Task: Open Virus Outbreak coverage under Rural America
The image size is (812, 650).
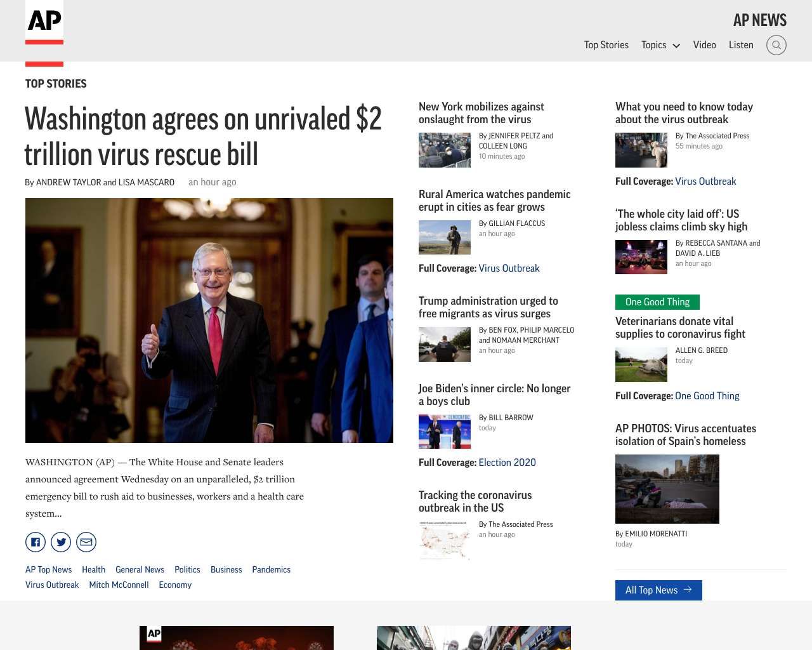Action: pyautogui.click(x=509, y=269)
